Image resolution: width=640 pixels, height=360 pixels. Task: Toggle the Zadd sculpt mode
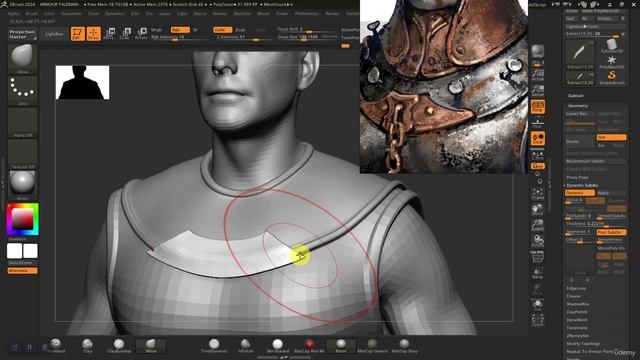pos(222,30)
